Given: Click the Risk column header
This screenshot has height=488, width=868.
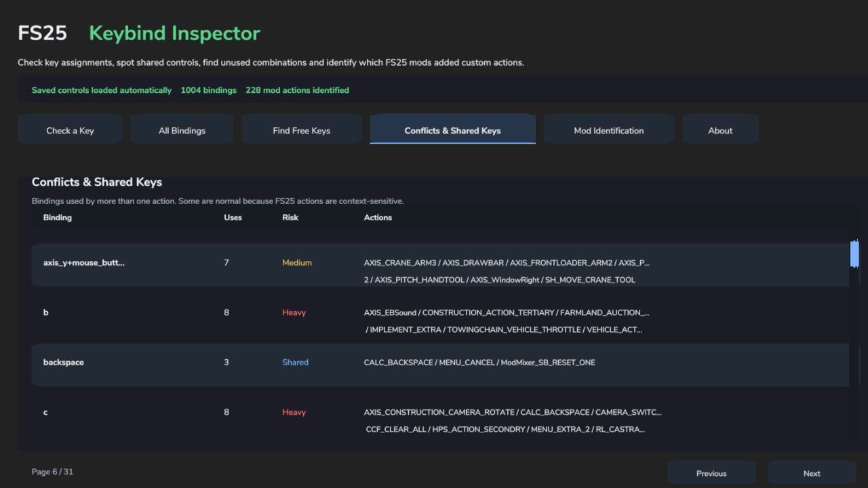Looking at the screenshot, I should pyautogui.click(x=290, y=218).
